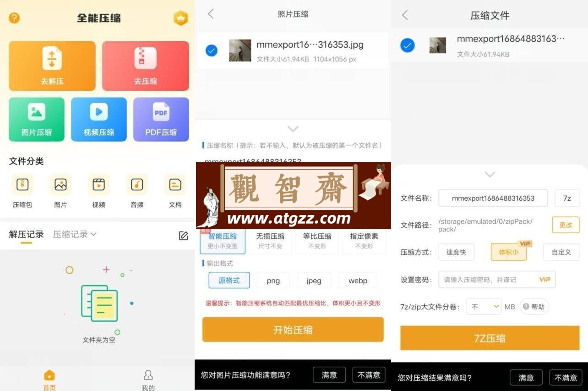This screenshot has height=391, width=588.
Task: Select webp output format
Action: tap(358, 281)
